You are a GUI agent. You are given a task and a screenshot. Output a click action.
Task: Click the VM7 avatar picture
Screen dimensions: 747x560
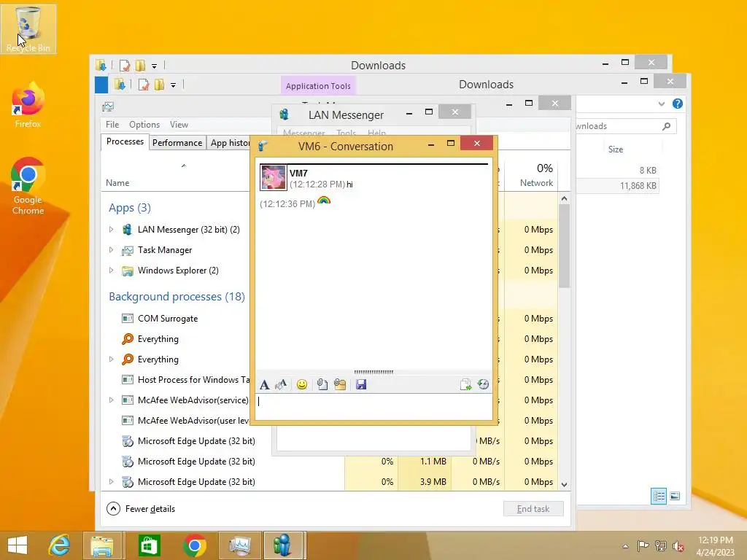pos(273,177)
